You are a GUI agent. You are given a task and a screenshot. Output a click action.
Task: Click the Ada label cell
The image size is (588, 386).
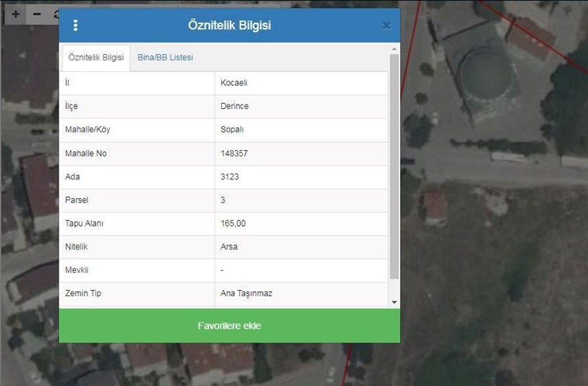pyautogui.click(x=137, y=177)
